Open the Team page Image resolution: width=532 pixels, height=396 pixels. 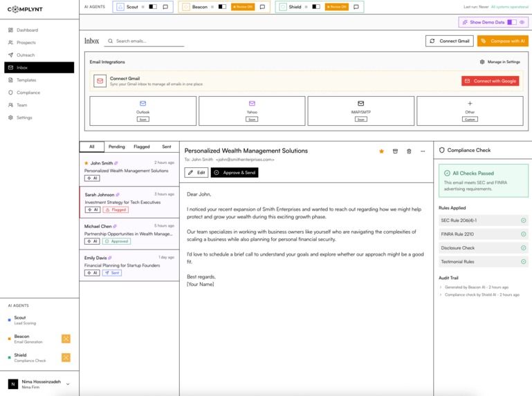39,105
